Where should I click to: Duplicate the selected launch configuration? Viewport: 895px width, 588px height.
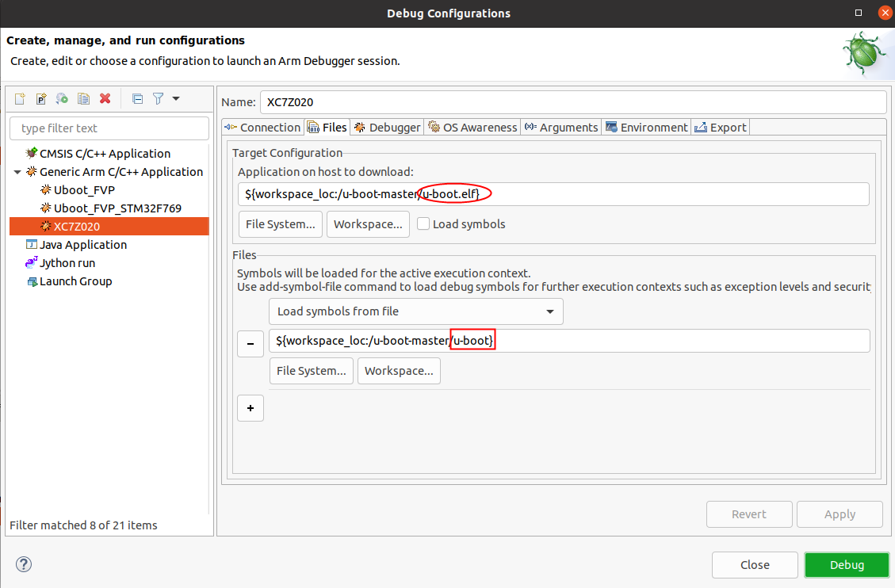83,99
